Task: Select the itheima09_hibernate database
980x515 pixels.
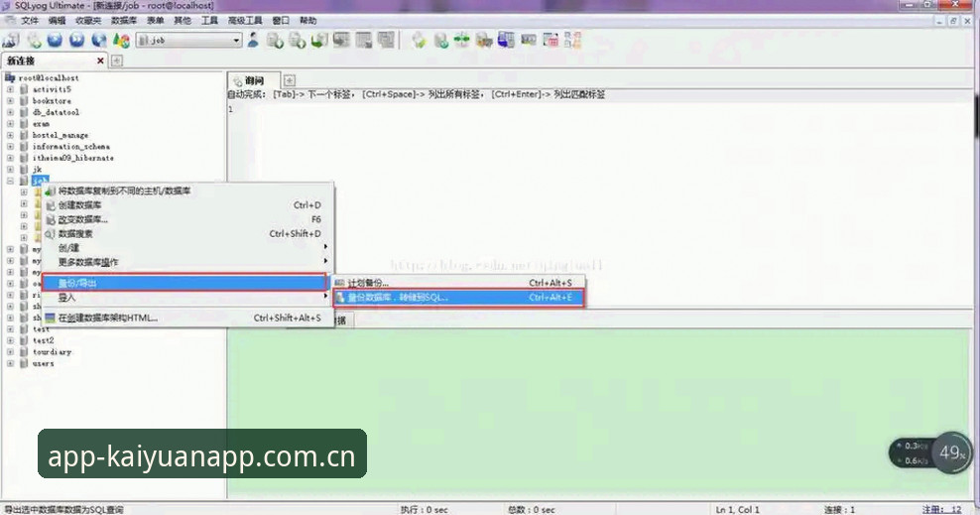Action: pos(73,158)
